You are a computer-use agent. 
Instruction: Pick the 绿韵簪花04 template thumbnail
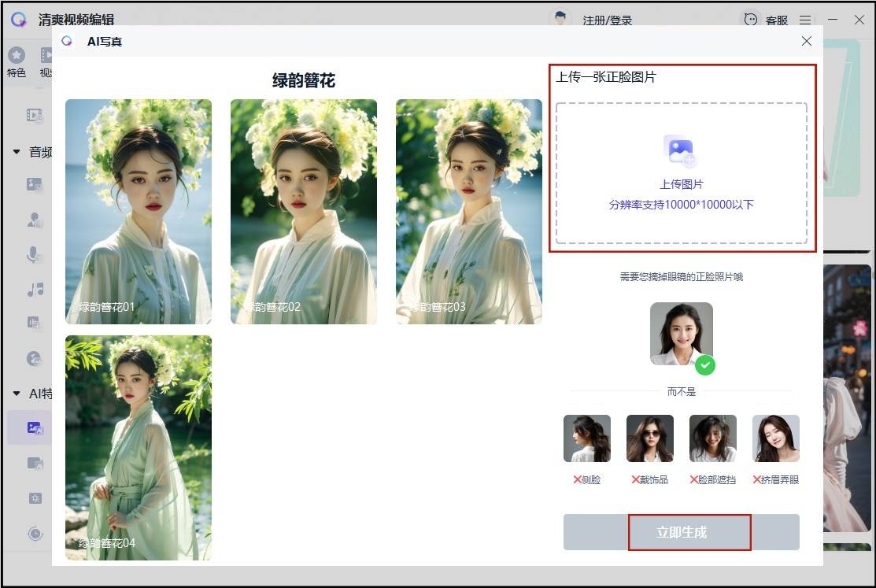click(139, 447)
